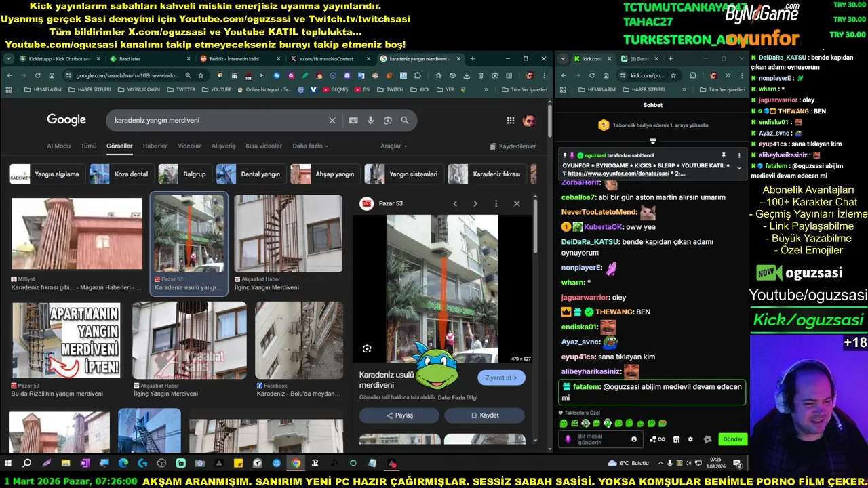Bookmark the kick.com page with star

tap(673, 75)
